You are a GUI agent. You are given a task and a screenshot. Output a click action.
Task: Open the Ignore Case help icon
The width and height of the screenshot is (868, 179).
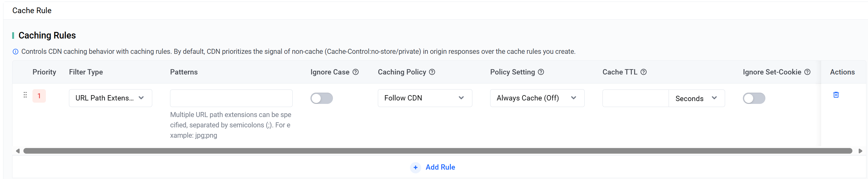[x=355, y=72]
